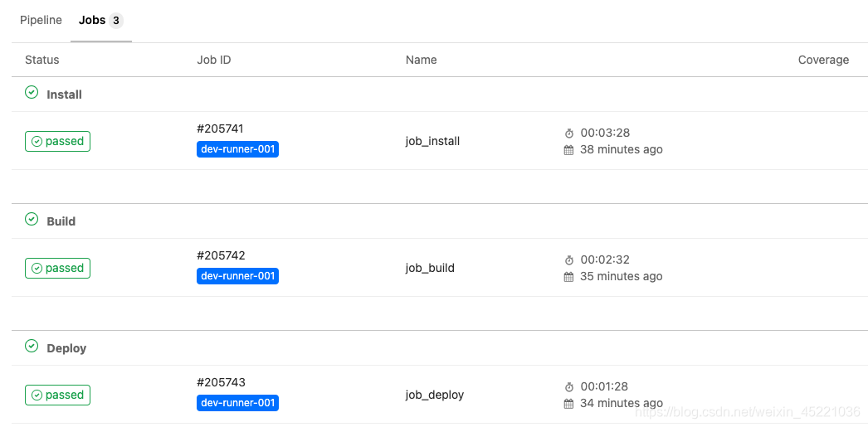Click the 34 minutes ago timestamp
Screen dimensions: 868x427
621,403
